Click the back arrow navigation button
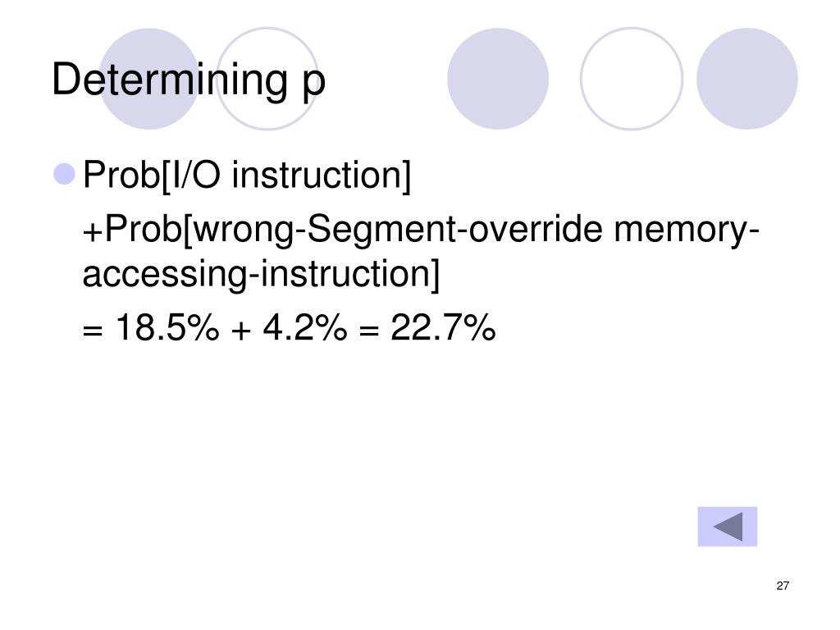 click(727, 527)
